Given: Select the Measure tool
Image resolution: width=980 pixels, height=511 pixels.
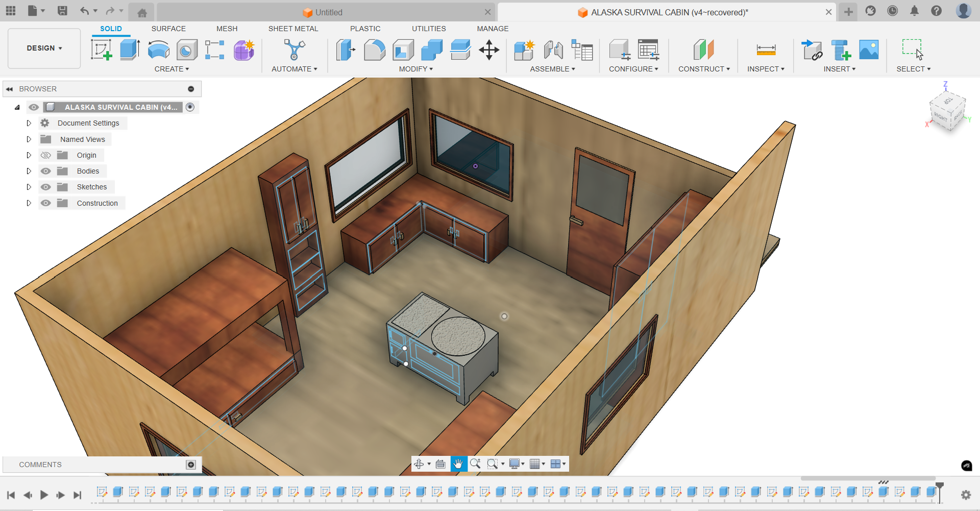Looking at the screenshot, I should click(x=766, y=50).
